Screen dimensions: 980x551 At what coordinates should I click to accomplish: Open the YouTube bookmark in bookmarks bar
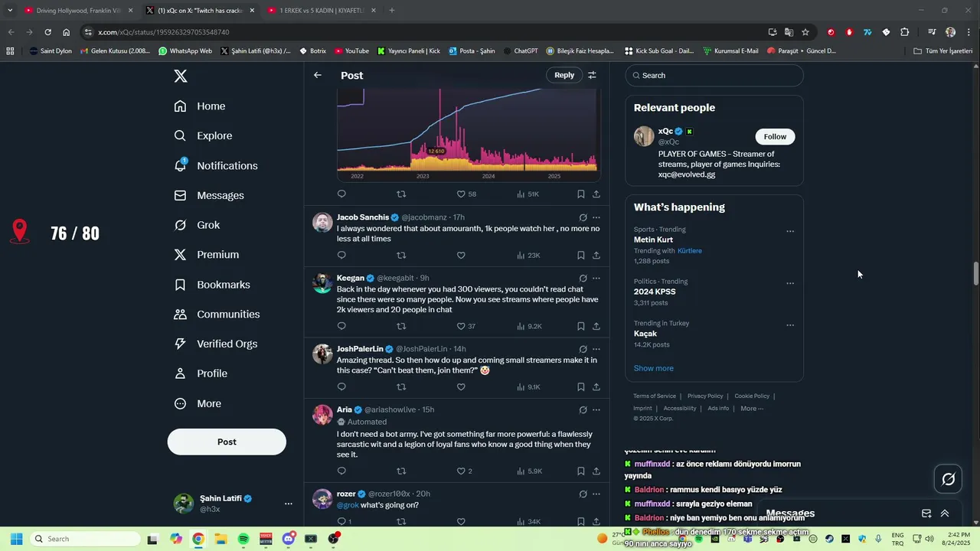[351, 51]
